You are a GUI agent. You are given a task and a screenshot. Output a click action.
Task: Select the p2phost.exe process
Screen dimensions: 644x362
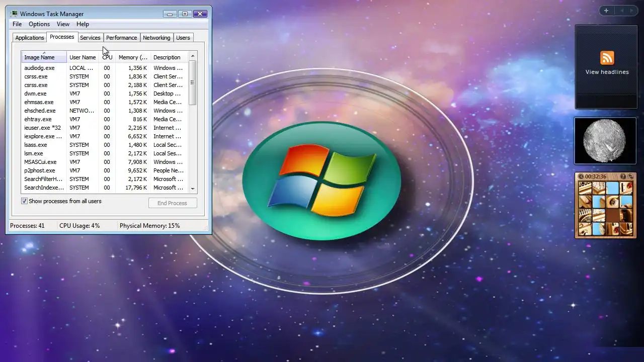105,170
